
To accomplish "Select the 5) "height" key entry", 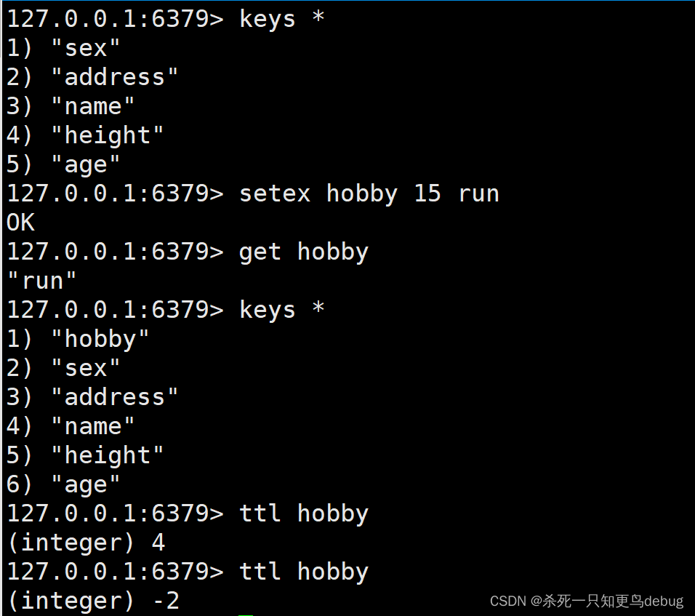I will pyautogui.click(x=85, y=456).
